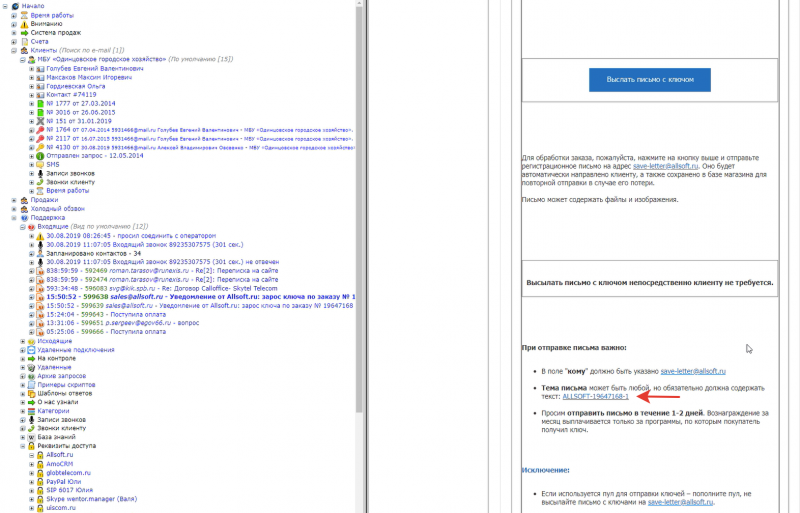Click the mail icon of 599643 Поступила оплата
The height and width of the screenshot is (513, 800).
pyautogui.click(x=40, y=315)
